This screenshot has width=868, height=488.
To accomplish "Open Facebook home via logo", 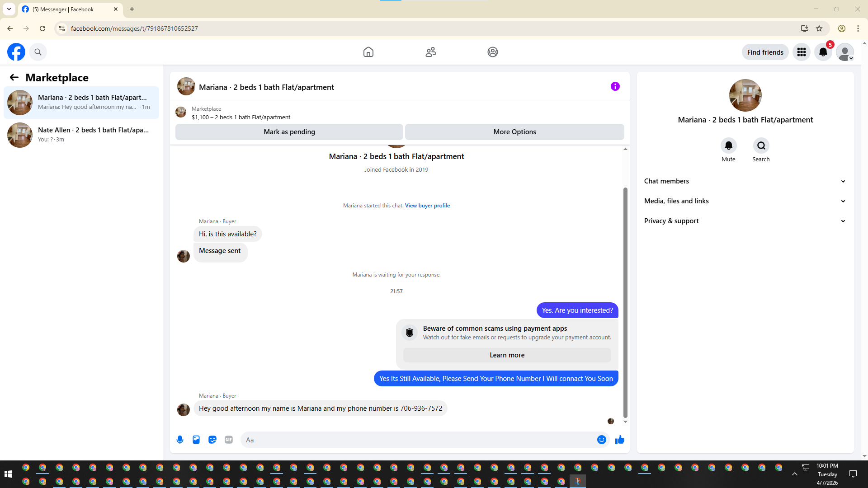I will click(x=16, y=52).
